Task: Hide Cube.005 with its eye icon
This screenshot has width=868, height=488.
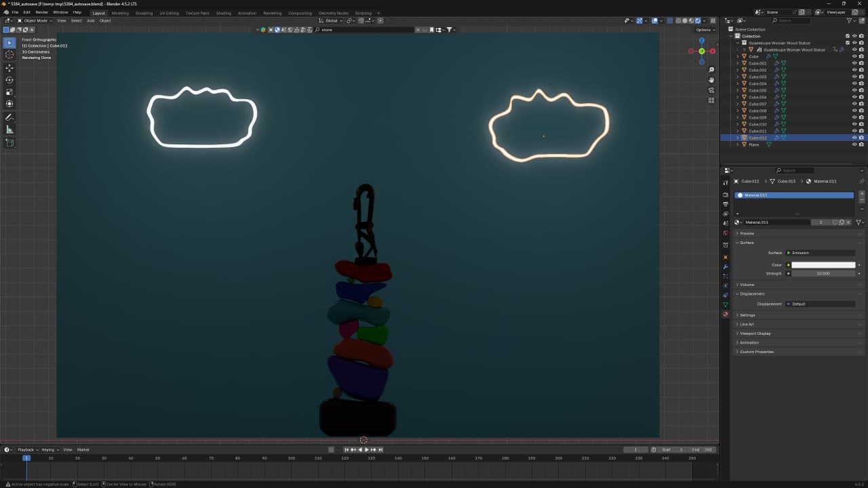Action: click(854, 90)
